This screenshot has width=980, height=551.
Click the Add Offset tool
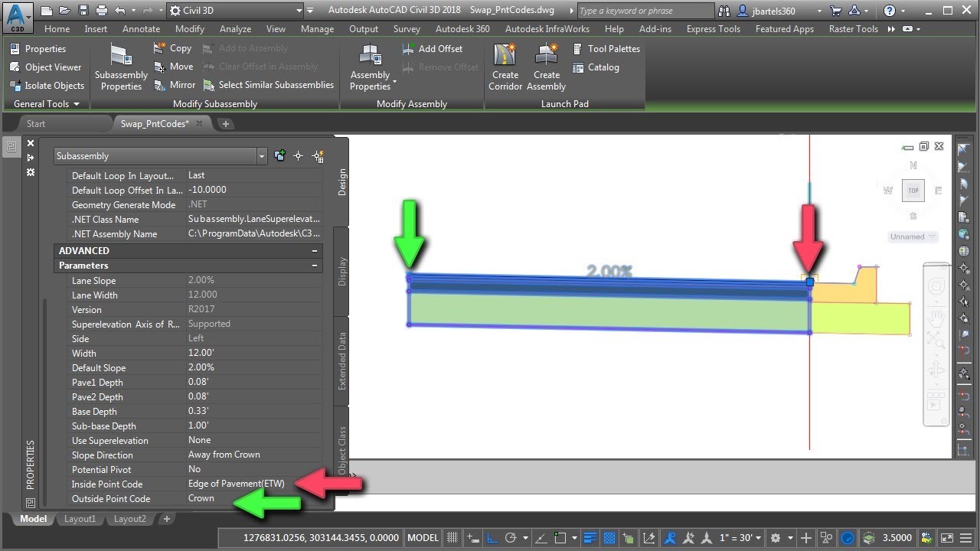pyautogui.click(x=432, y=48)
